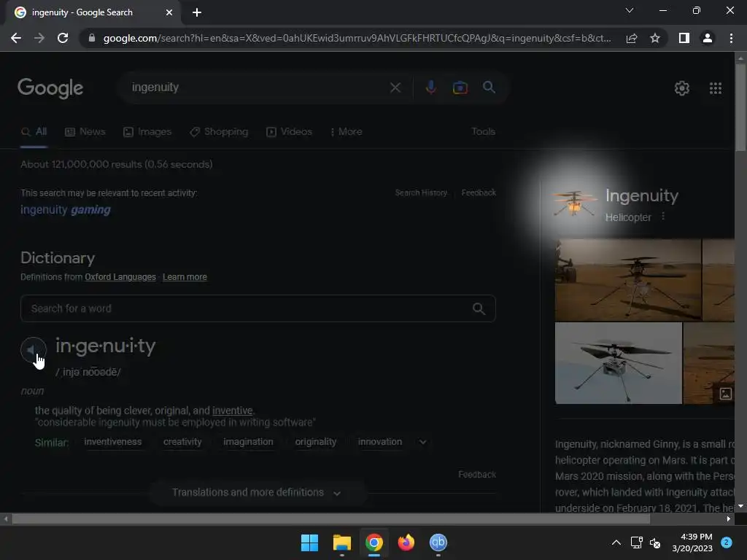Screen dimensions: 747x560
Task: Share this page from the address bar
Action: point(632,38)
